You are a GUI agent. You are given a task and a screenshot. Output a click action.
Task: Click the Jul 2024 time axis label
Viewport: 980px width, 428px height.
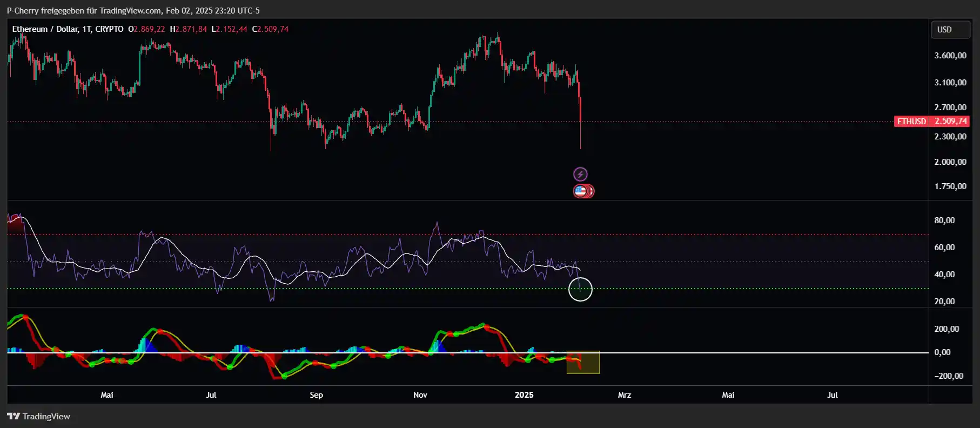(211, 395)
